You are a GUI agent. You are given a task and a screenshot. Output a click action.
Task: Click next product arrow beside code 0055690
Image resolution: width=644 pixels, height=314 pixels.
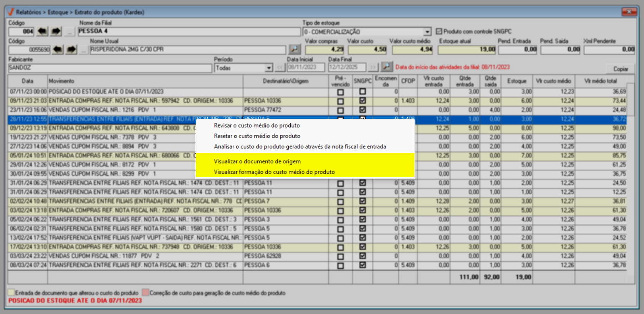point(71,50)
